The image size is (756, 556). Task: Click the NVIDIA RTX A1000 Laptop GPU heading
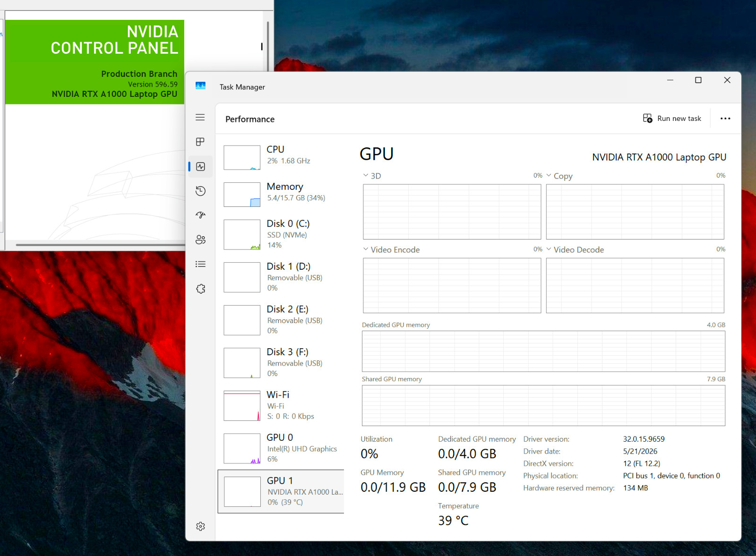click(x=659, y=157)
